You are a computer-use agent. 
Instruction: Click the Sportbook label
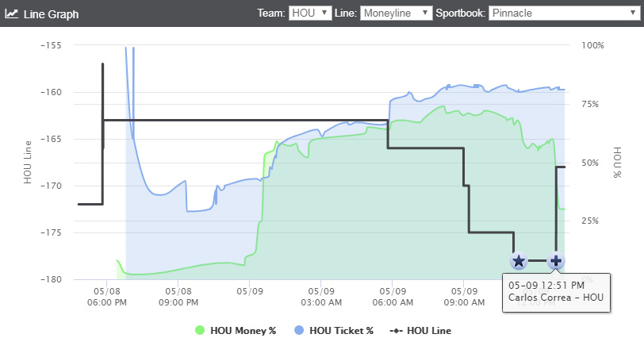[461, 13]
